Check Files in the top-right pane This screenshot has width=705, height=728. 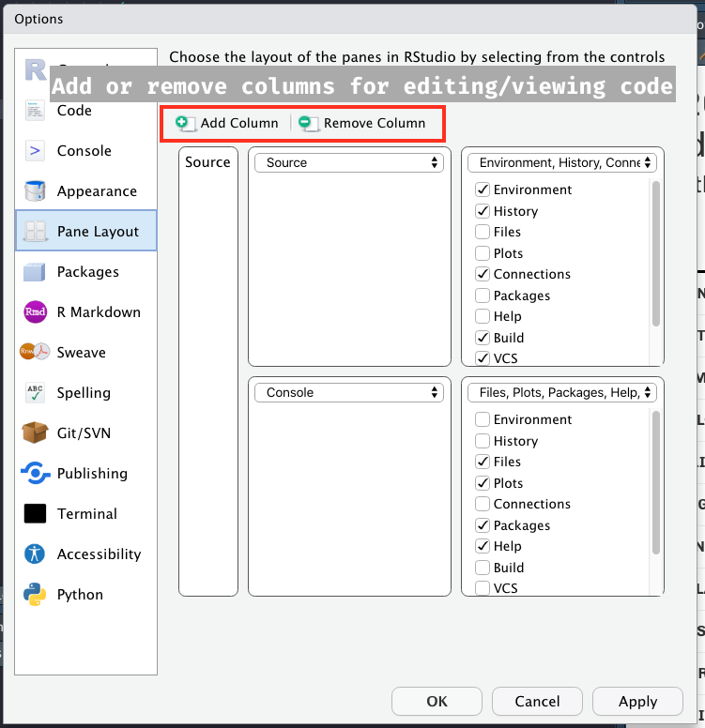coord(483,232)
